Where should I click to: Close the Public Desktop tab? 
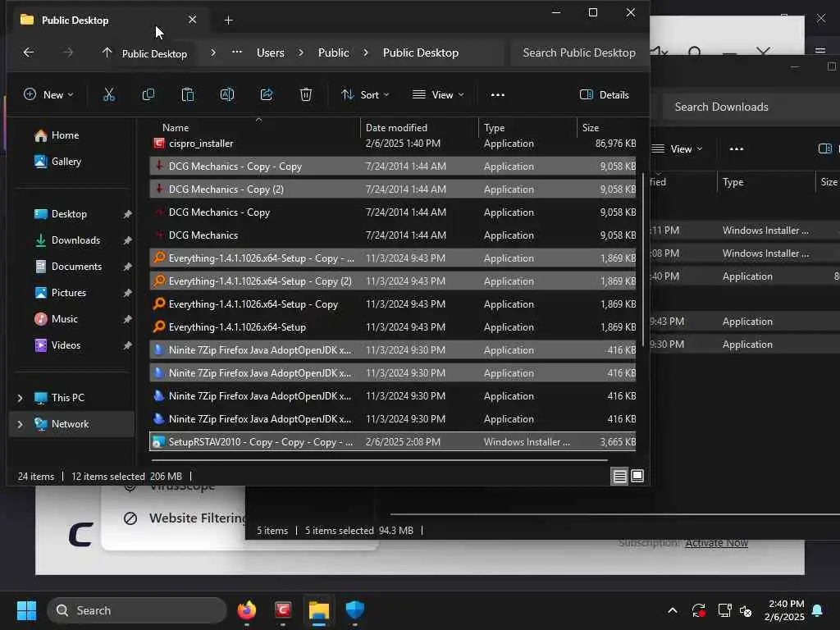192,20
